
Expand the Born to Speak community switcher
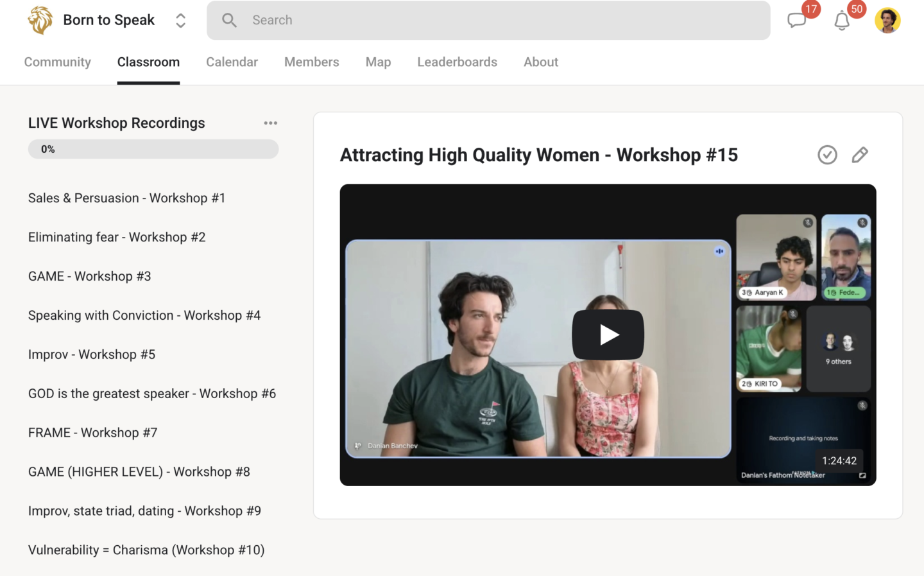181,21
